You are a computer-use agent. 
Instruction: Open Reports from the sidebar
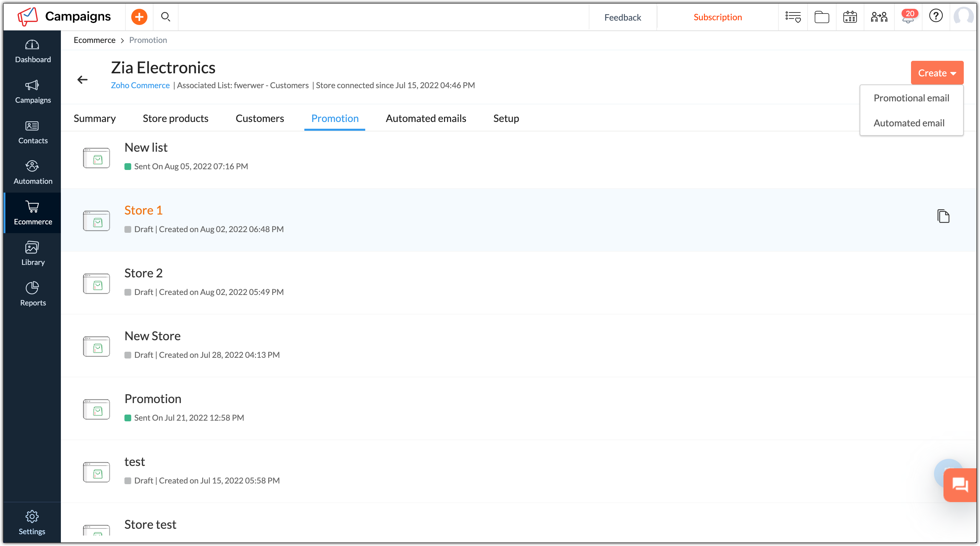[32, 293]
